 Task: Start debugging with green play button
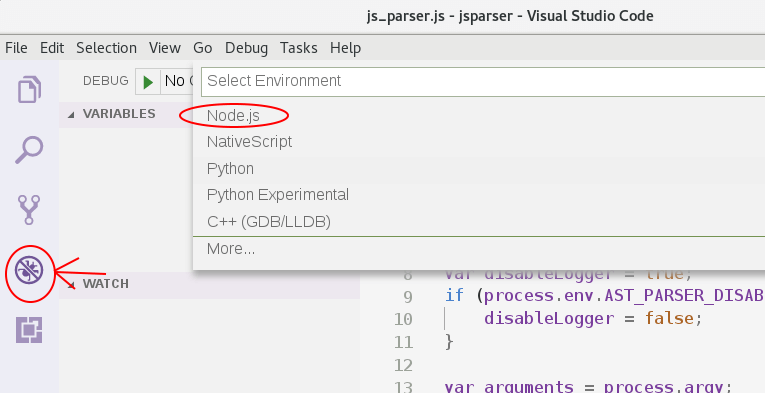(x=148, y=81)
